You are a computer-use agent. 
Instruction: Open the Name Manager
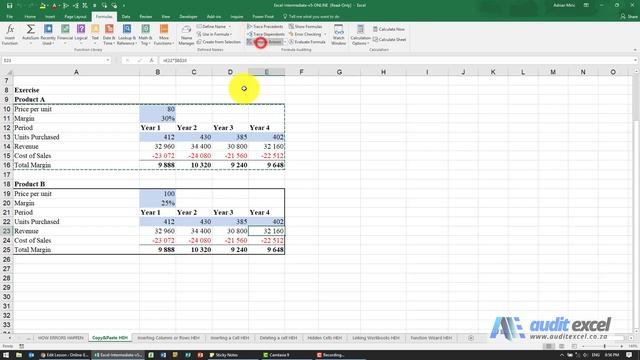click(186, 35)
